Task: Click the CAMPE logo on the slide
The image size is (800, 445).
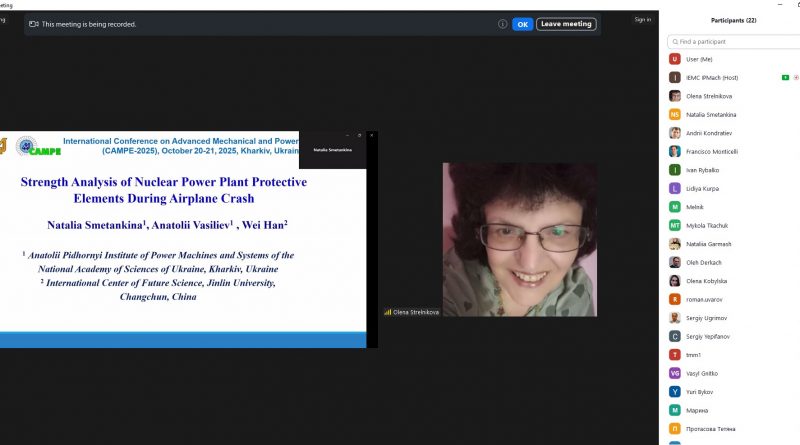Action: pyautogui.click(x=38, y=147)
